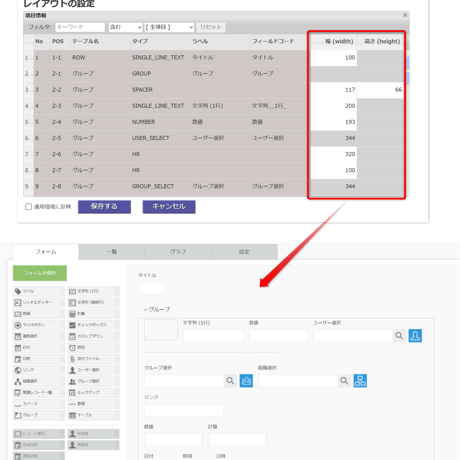Screen dimensions: 460x460
Task: Choose the リッチエディター field in the palette
Action: (39, 302)
